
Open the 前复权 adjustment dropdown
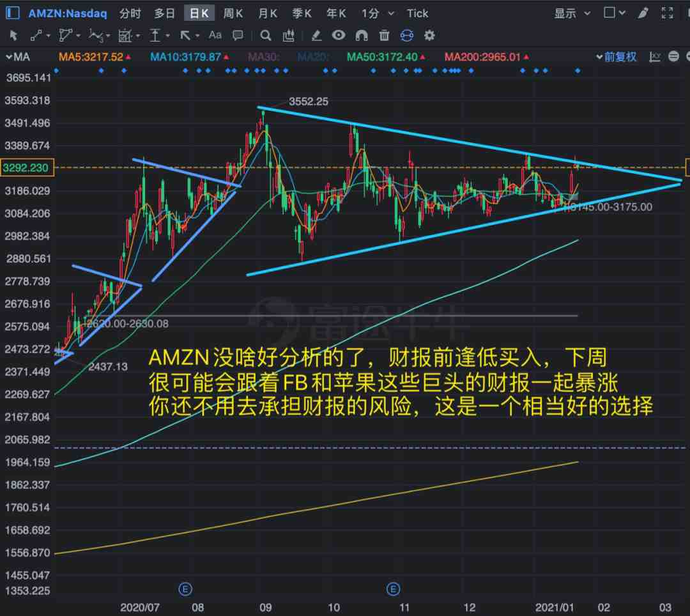point(616,57)
